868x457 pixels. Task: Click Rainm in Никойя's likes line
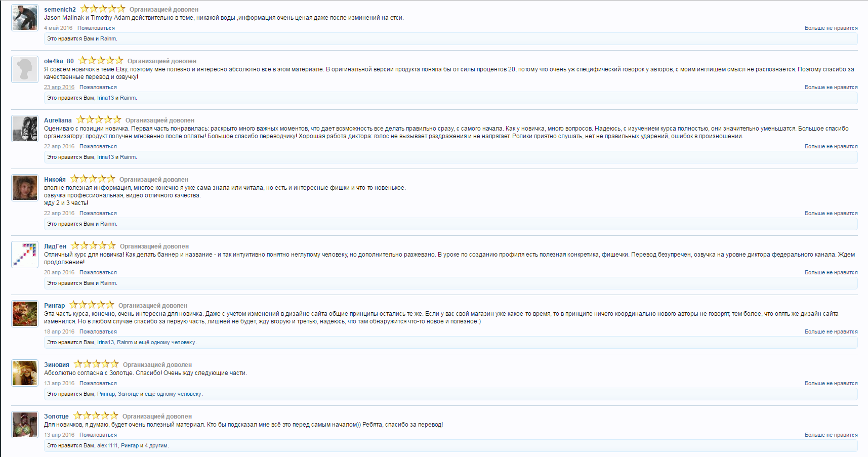(108, 224)
